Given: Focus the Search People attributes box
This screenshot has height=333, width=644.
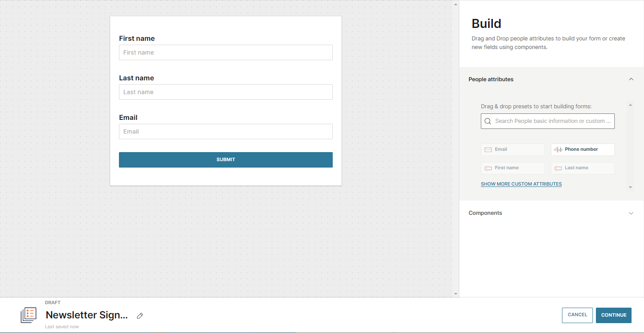Looking at the screenshot, I should point(548,121).
